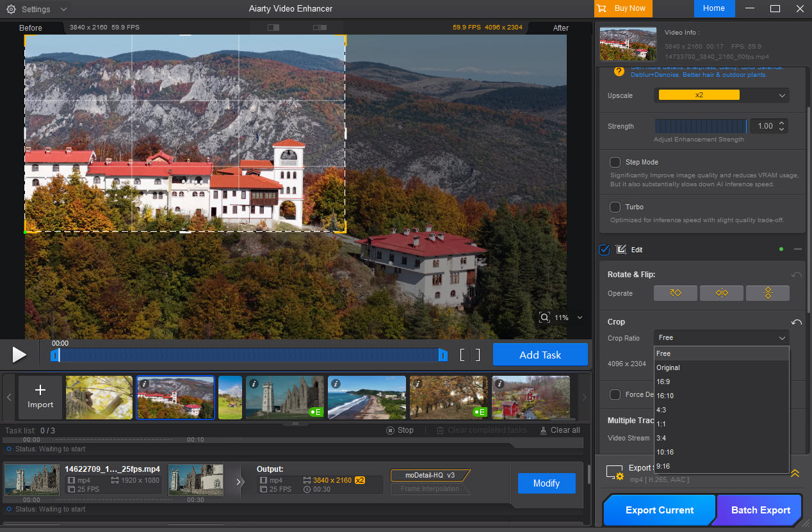
Task: Flip the video horizontally
Action: 722,293
